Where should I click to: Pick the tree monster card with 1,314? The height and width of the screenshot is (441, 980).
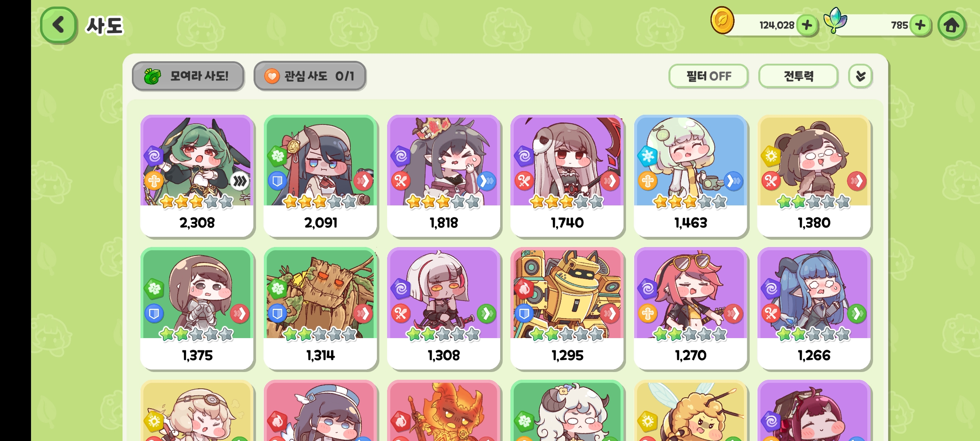(x=320, y=309)
